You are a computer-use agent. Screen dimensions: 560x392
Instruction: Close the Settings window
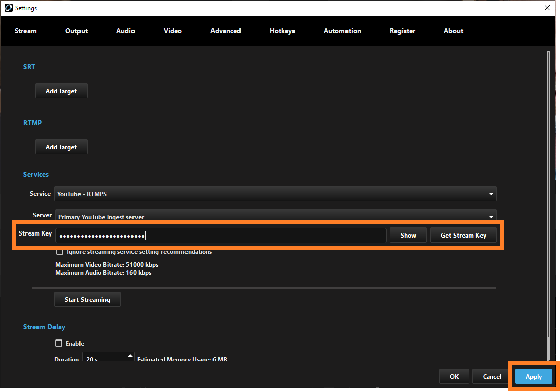(547, 8)
